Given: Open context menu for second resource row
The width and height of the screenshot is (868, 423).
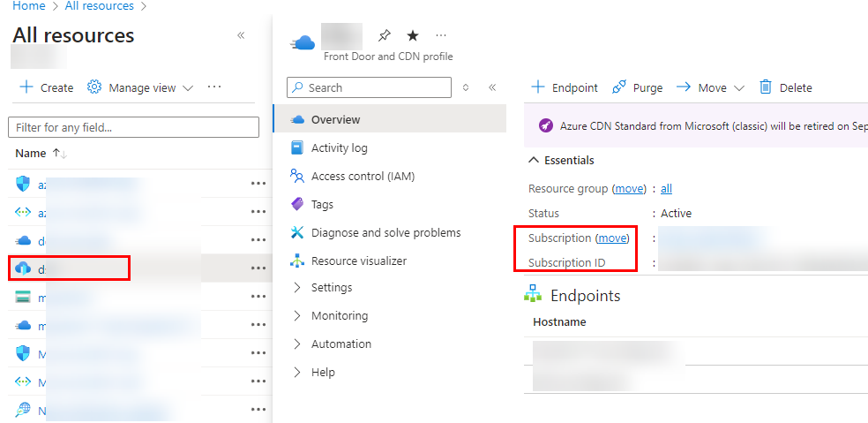Looking at the screenshot, I should tap(258, 212).
